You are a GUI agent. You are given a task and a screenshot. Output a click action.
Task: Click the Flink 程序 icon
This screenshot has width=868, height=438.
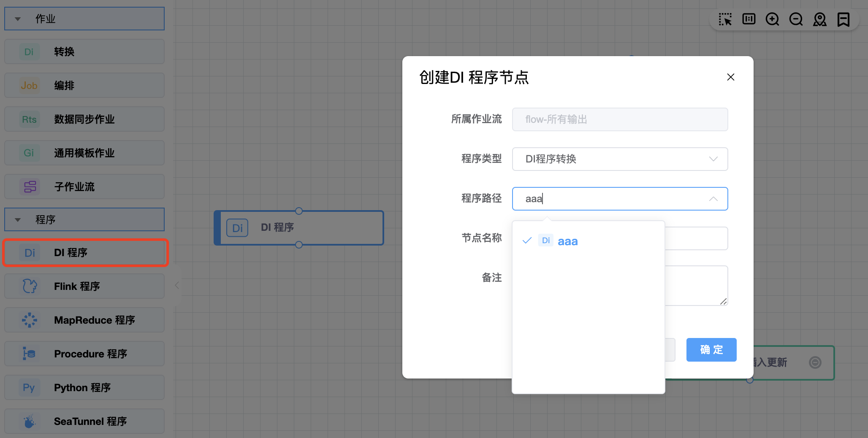pyautogui.click(x=30, y=286)
